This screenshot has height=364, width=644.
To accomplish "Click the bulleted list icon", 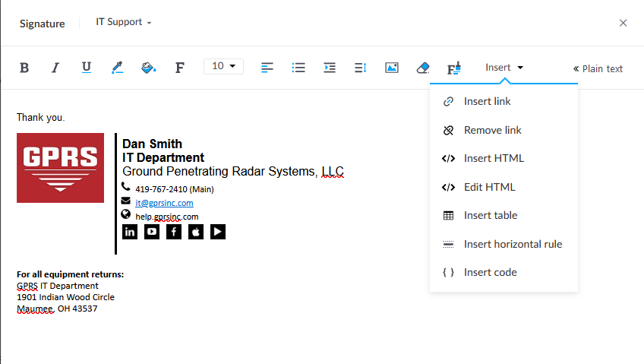I will [298, 68].
